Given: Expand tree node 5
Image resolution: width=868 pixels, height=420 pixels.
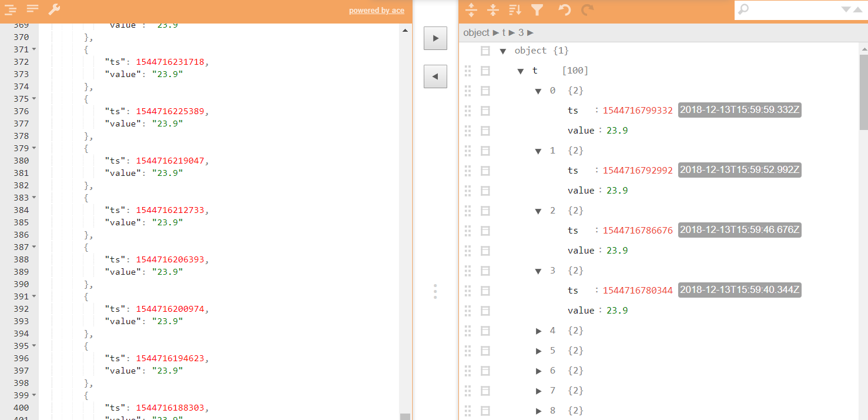Looking at the screenshot, I should (538, 350).
